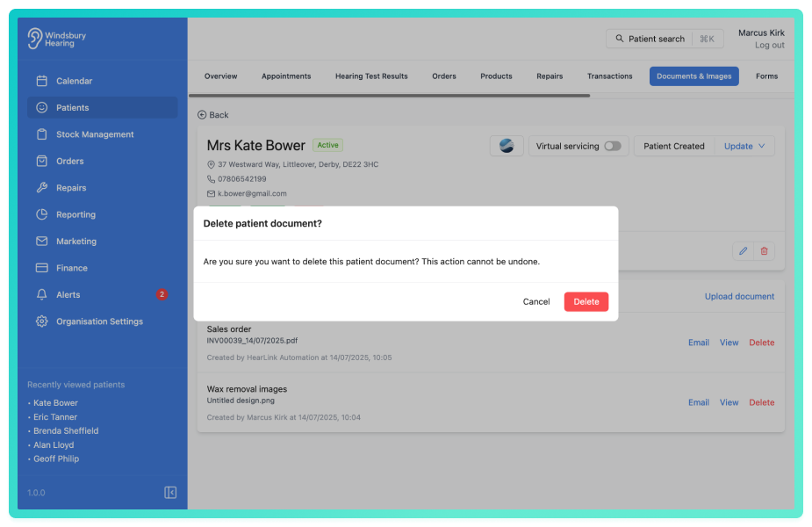
Task: Delete the Wax removal images document
Action: tap(762, 402)
